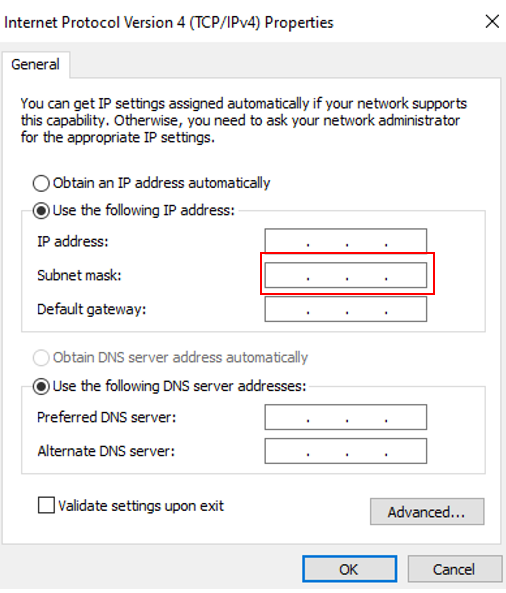
Task: Click the dialog title bar text
Action: 169,23
